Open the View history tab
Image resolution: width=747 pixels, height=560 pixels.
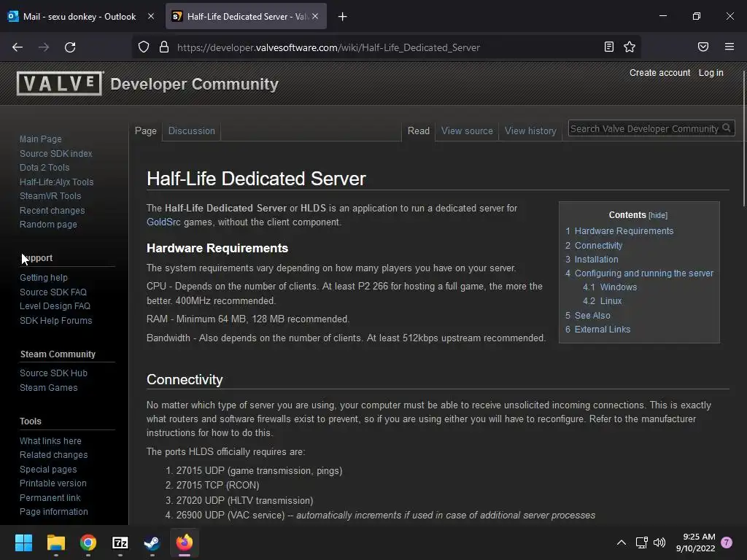coord(530,131)
